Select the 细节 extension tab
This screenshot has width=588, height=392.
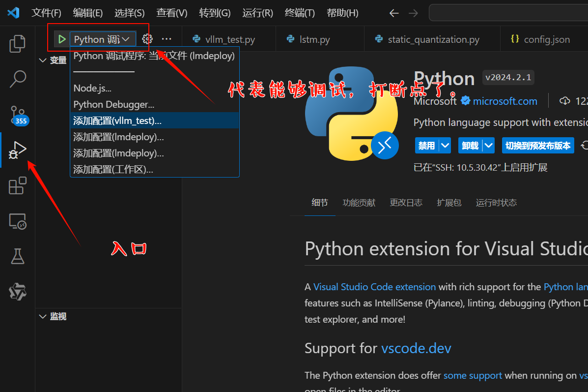[319, 203]
